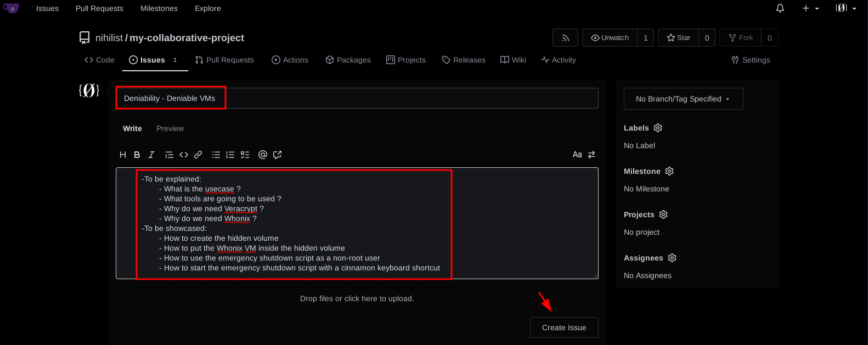
Task: Apply italic formatting with the I icon
Action: tap(151, 155)
